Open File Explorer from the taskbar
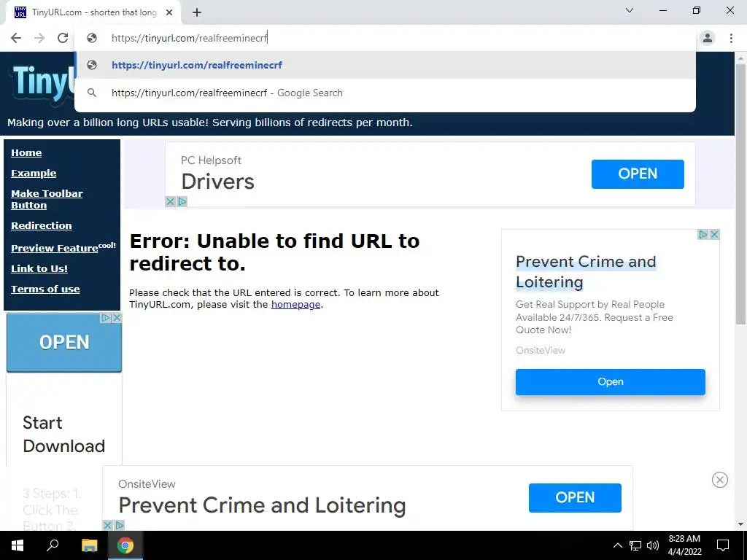 [89, 545]
